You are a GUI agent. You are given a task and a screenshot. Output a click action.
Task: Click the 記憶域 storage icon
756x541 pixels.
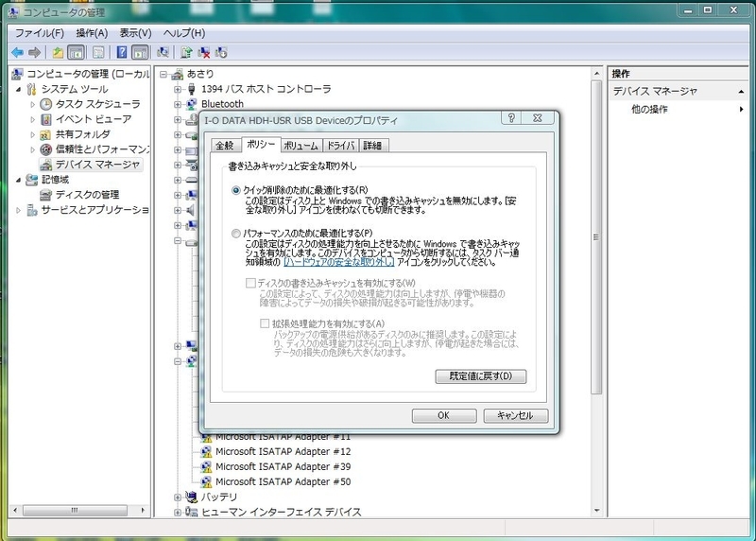tap(31, 180)
